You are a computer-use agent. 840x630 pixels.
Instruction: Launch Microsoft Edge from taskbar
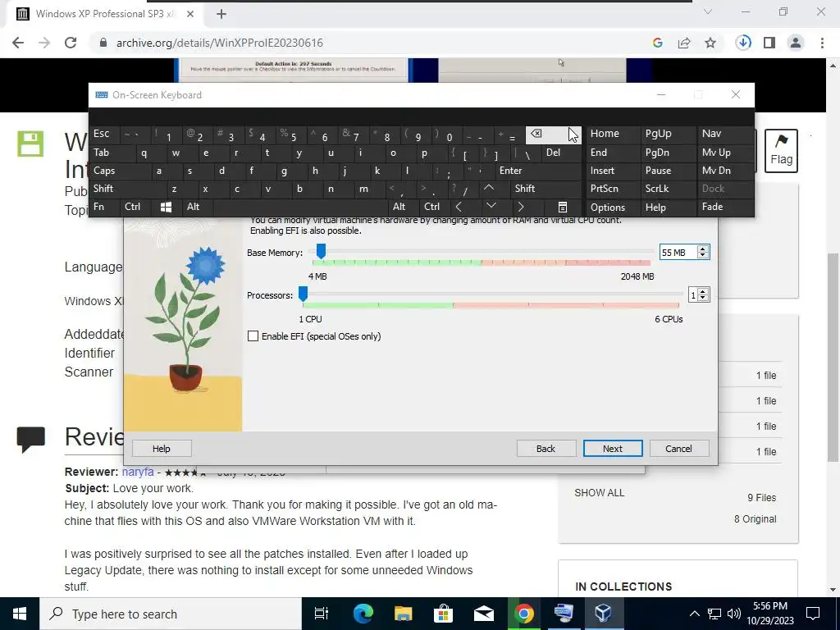coord(363,614)
